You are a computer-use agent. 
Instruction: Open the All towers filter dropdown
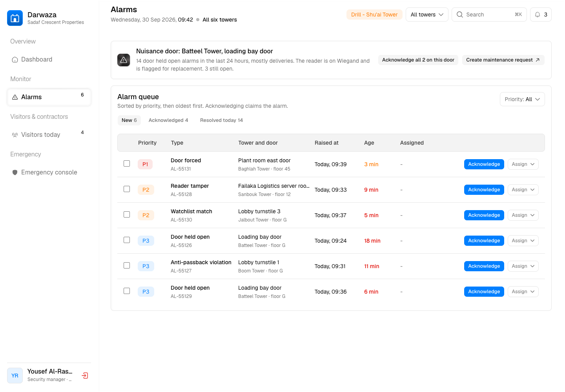pos(427,15)
